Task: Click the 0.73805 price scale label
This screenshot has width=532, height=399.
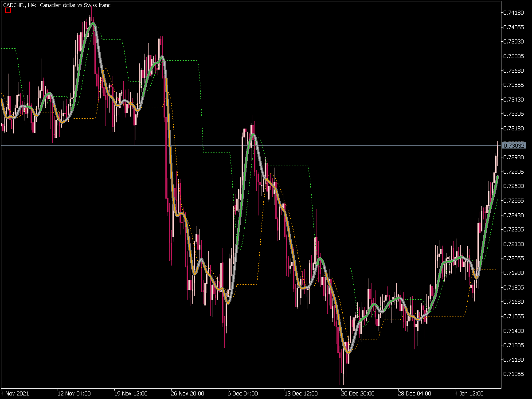Action: point(514,56)
